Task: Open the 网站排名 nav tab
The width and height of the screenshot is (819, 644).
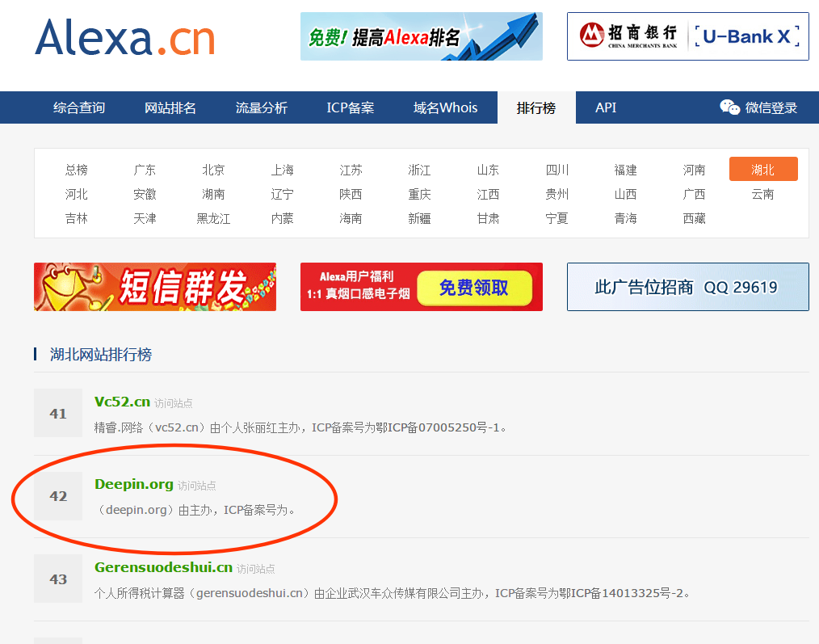Action: coord(170,107)
